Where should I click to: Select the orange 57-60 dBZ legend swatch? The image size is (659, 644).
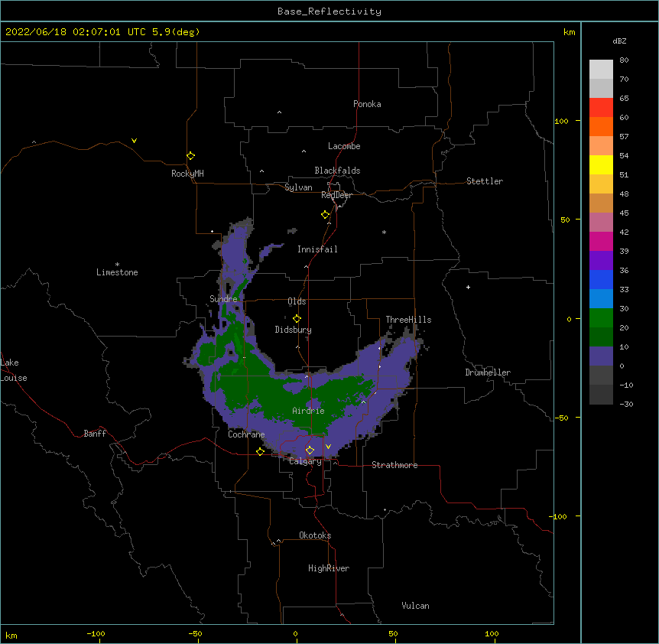(601, 126)
